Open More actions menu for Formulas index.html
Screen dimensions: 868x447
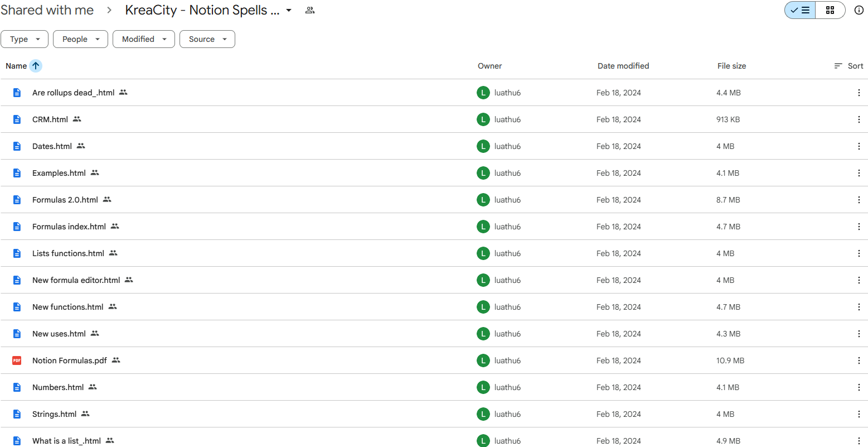click(859, 227)
